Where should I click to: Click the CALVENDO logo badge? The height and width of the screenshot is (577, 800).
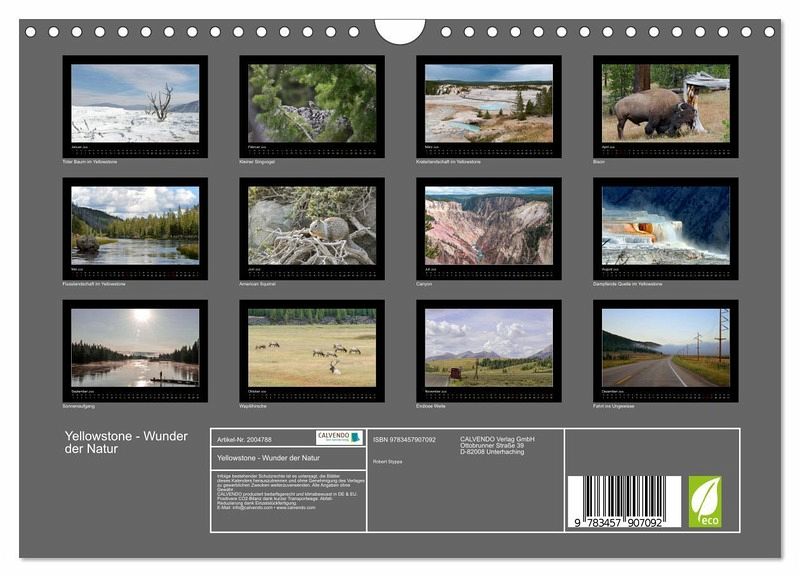(339, 438)
